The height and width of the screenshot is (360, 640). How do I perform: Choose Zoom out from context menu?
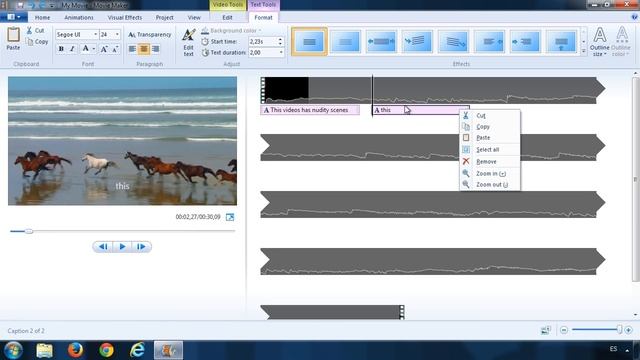pyautogui.click(x=490, y=184)
